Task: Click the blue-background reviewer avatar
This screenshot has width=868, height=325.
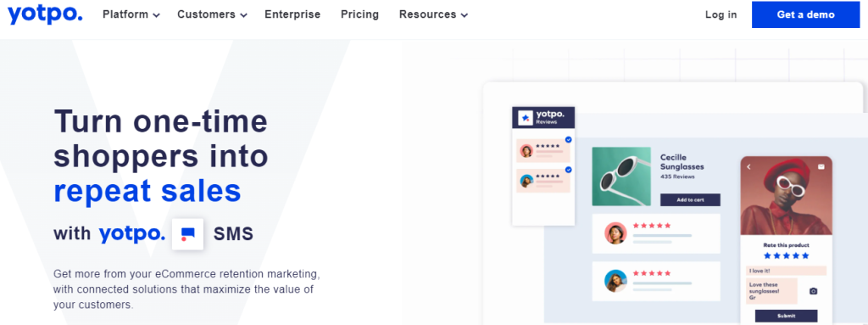Action: 615,281
